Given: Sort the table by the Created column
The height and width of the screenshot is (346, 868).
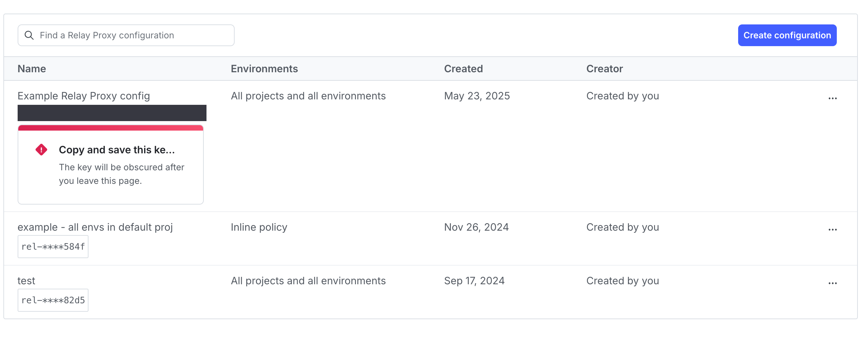Looking at the screenshot, I should pos(463,69).
